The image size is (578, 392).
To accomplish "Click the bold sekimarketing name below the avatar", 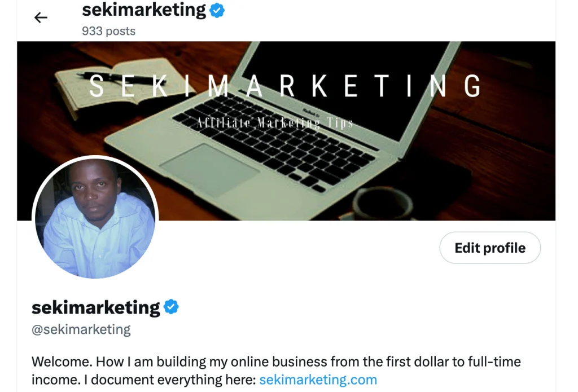I will (x=96, y=307).
